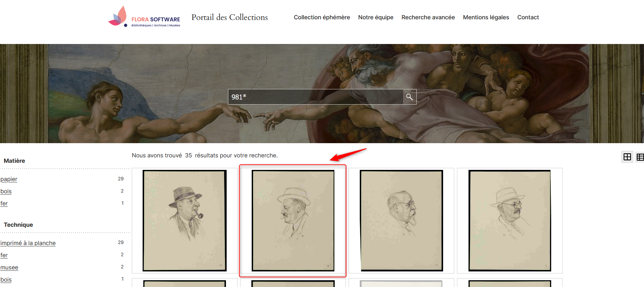Switch to grid view layout
644x287 pixels.
pos(627,157)
